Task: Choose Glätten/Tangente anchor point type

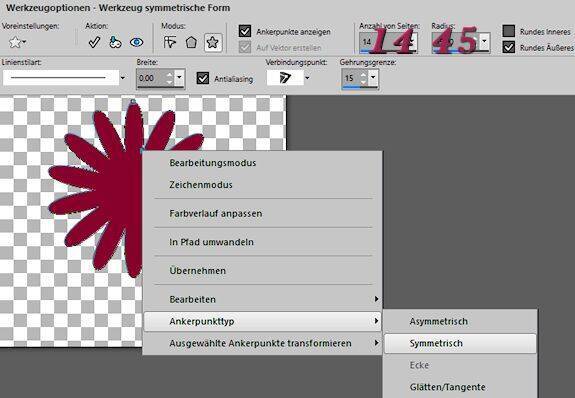Action: pyautogui.click(x=460, y=387)
